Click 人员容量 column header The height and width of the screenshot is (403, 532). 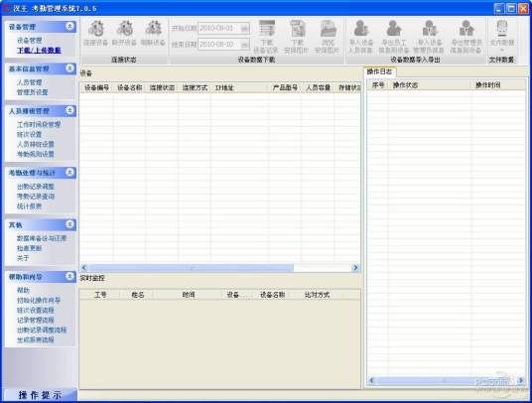pos(319,88)
